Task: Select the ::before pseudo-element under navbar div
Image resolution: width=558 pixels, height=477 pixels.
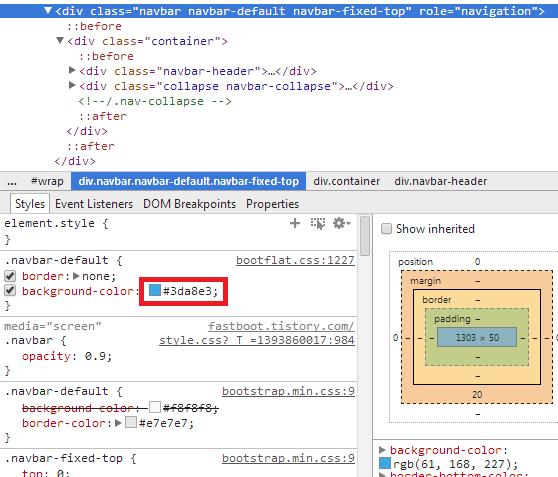Action: [x=94, y=26]
